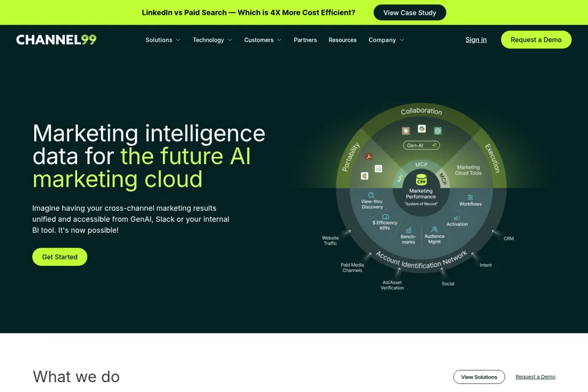Click the Social label under diagram

pyautogui.click(x=448, y=284)
